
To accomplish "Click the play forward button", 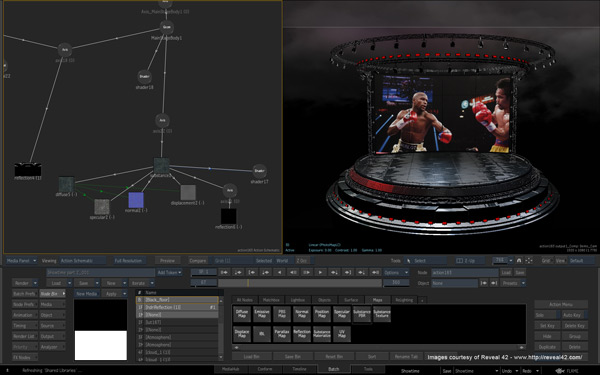I will pos(320,272).
